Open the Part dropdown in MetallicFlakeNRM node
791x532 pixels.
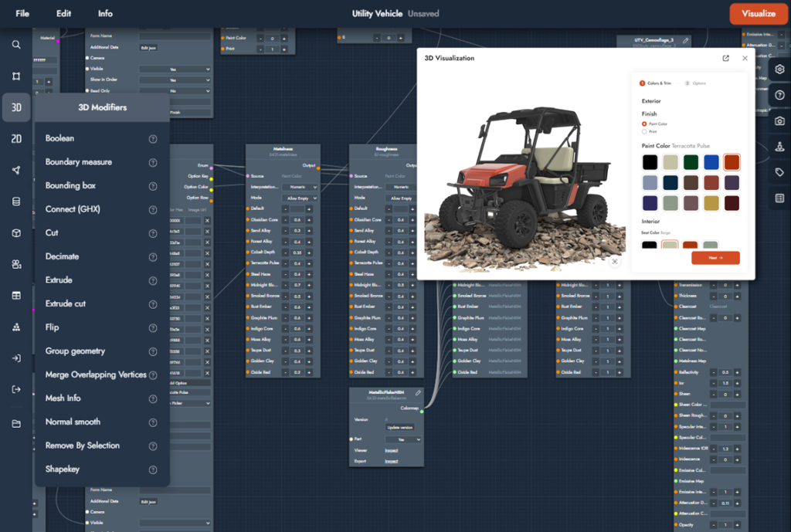point(403,439)
